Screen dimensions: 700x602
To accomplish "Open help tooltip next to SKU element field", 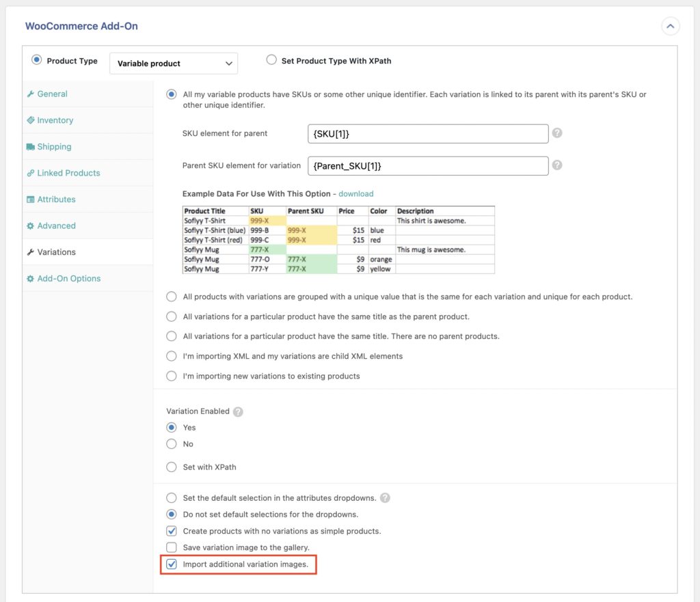I will [x=557, y=133].
